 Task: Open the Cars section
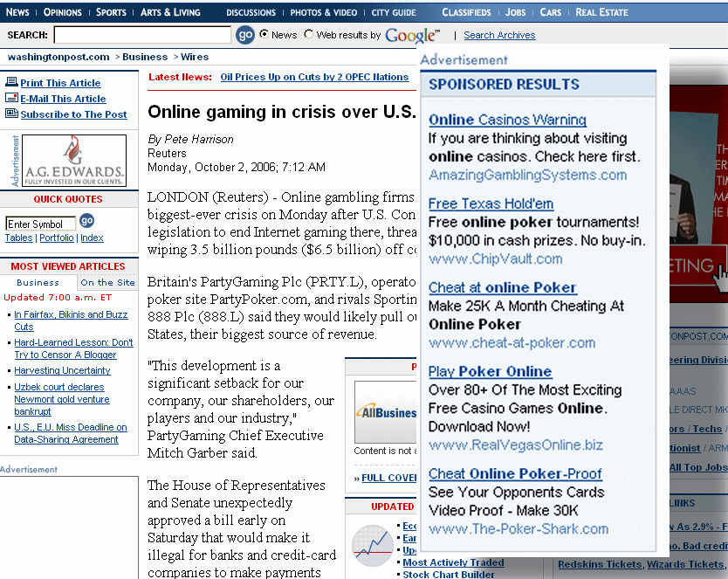[550, 12]
